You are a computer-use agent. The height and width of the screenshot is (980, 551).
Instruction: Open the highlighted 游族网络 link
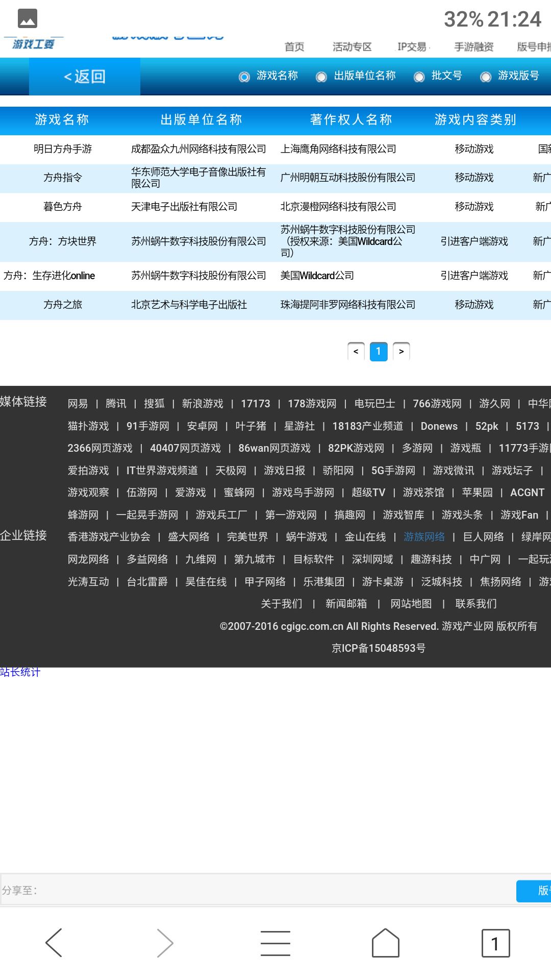point(424,537)
